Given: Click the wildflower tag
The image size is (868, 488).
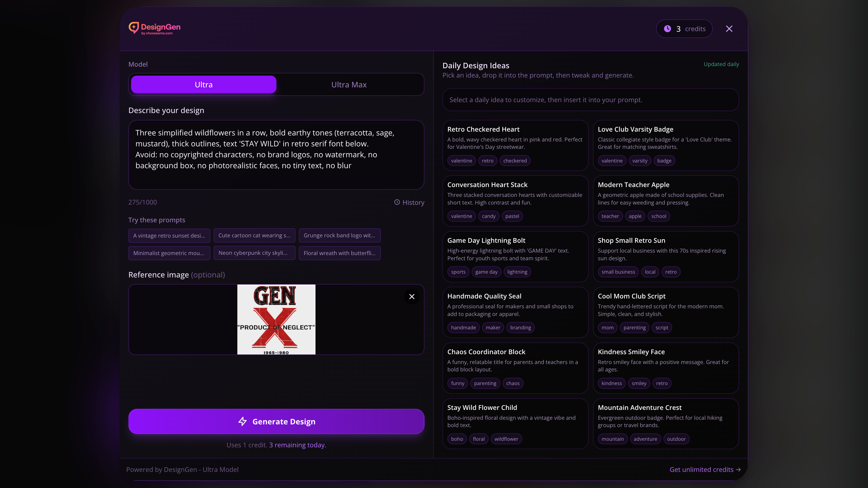Looking at the screenshot, I should coord(506,439).
